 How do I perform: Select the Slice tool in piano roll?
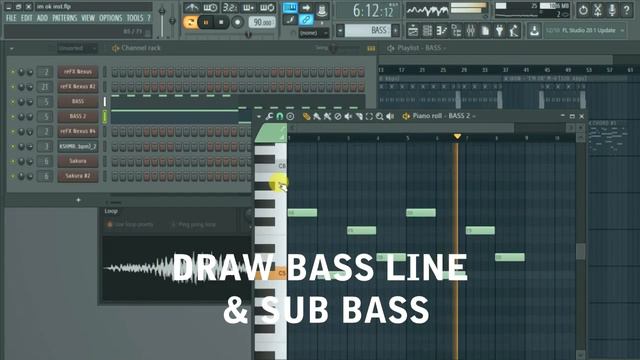(x=359, y=116)
